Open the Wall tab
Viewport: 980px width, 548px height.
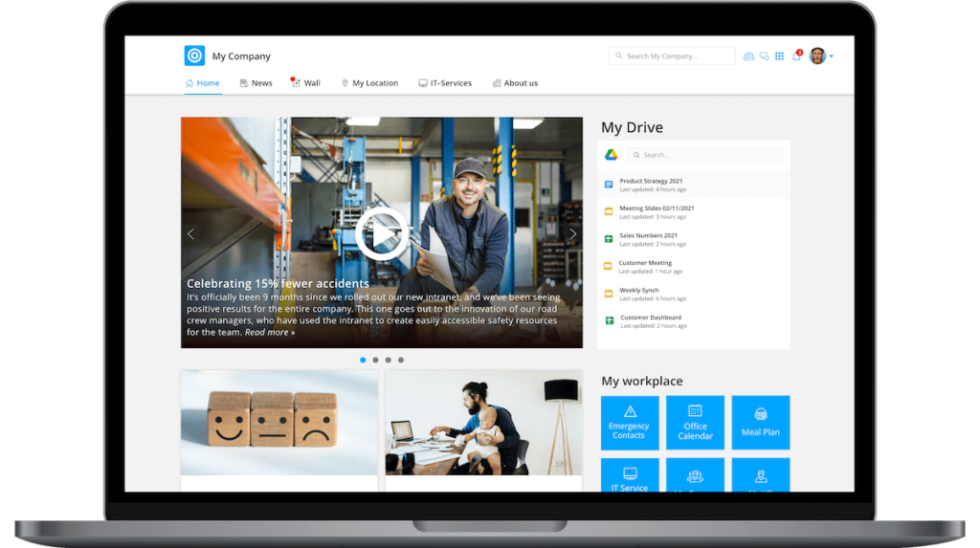coord(305,83)
